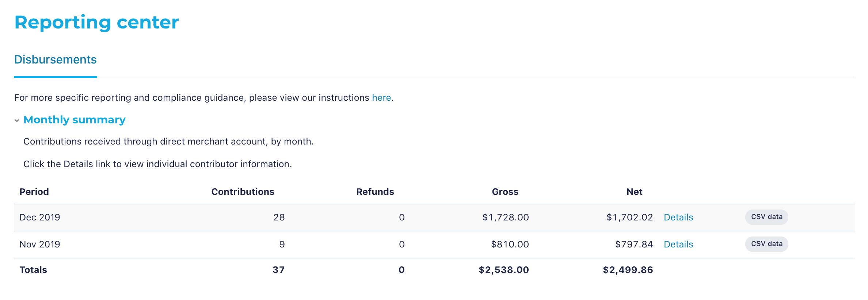Screen dimensions: 868x300
Task: View Details for Dec 2019
Action: point(678,217)
